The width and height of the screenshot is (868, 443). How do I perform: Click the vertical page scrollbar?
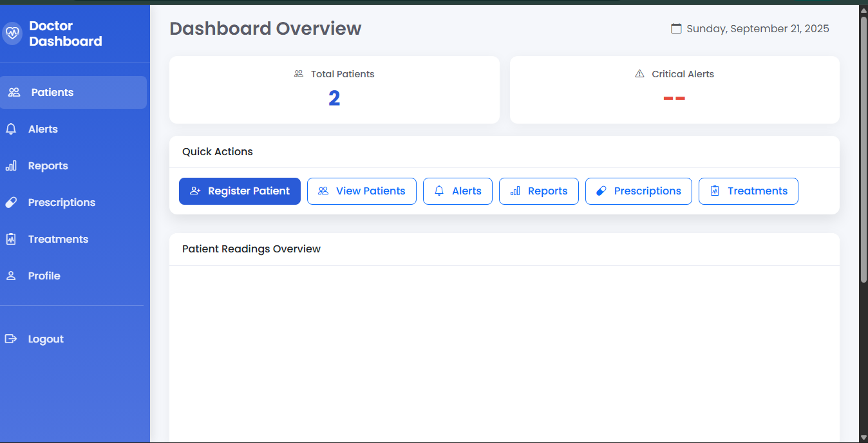[863, 148]
